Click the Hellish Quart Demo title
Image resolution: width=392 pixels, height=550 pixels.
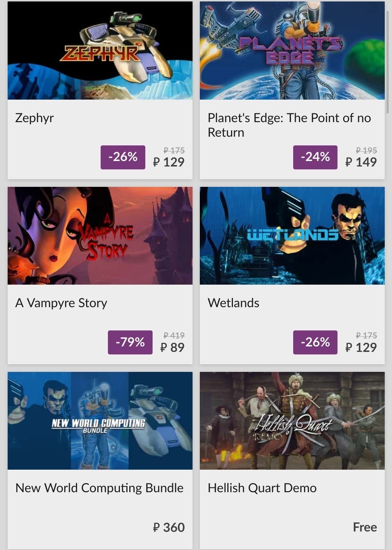click(x=262, y=488)
